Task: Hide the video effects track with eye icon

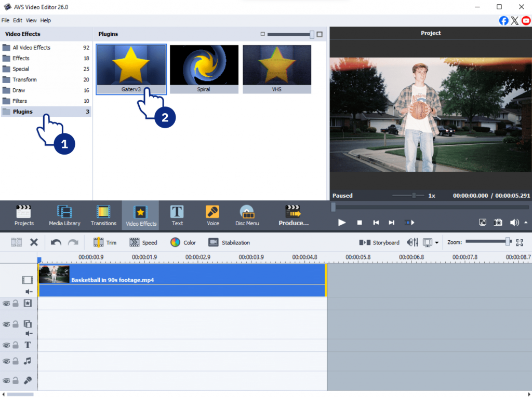Action: click(x=6, y=304)
